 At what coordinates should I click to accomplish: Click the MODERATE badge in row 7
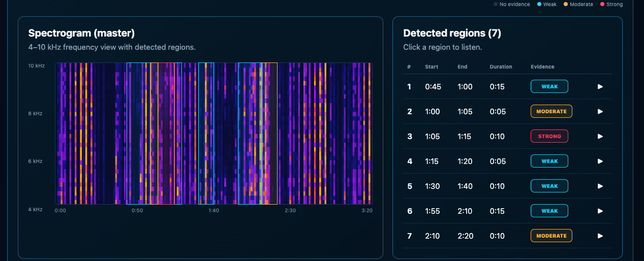click(x=551, y=236)
